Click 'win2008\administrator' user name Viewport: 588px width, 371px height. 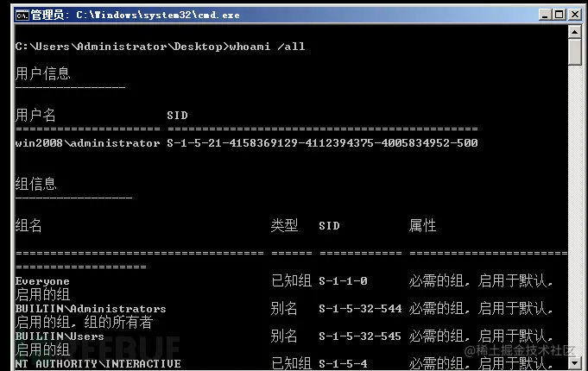(x=87, y=143)
